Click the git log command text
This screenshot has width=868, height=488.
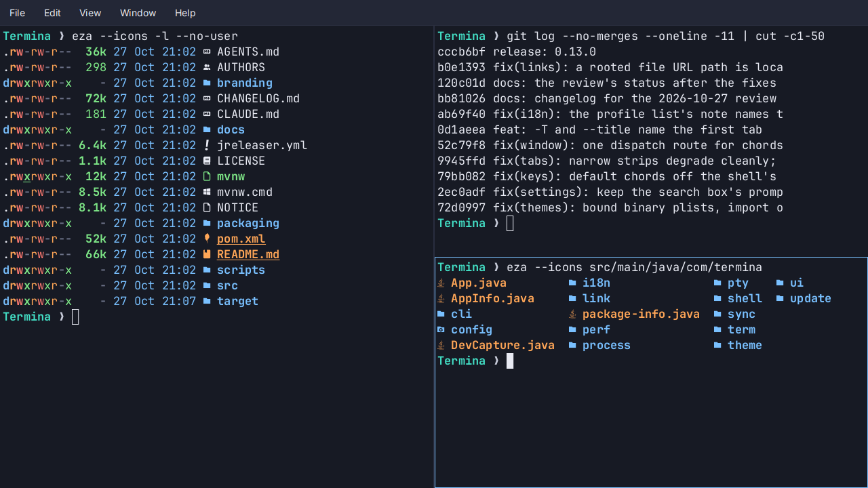tap(665, 36)
